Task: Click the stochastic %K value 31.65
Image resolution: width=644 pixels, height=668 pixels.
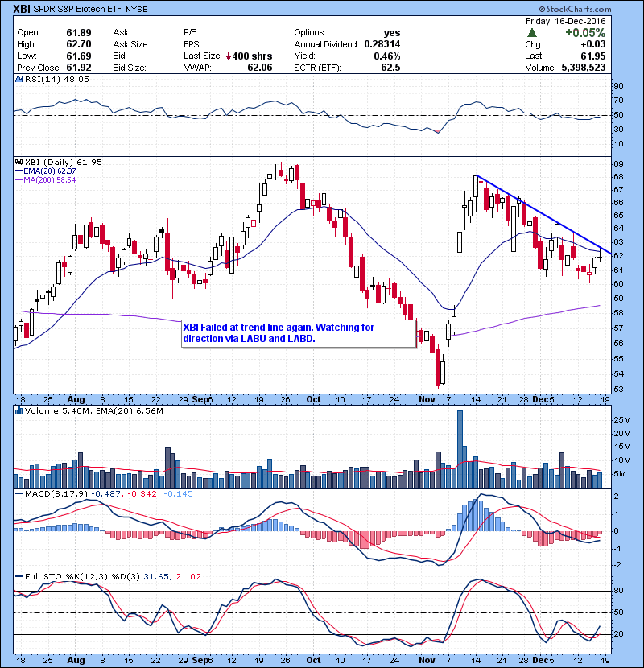Action: pyautogui.click(x=156, y=577)
